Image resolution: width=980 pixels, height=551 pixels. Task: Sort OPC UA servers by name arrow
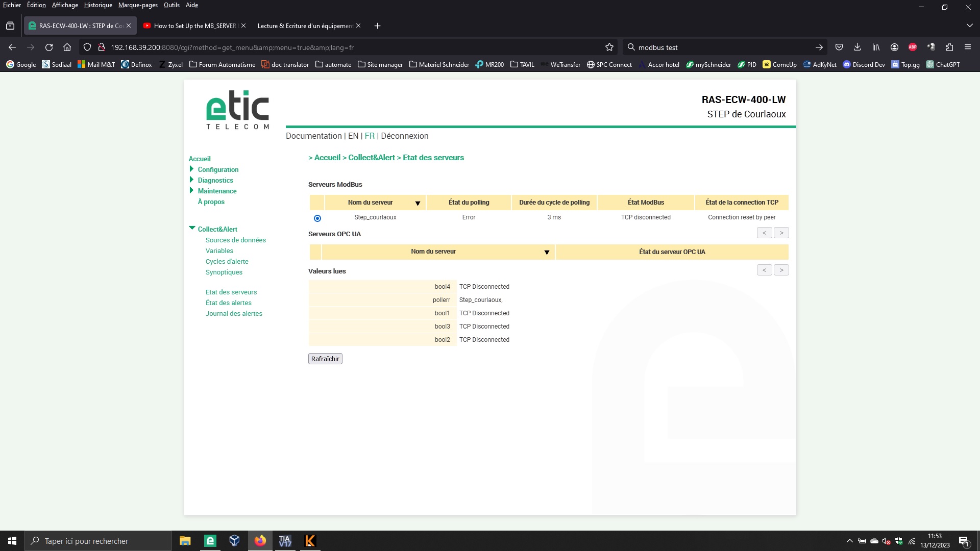547,252
